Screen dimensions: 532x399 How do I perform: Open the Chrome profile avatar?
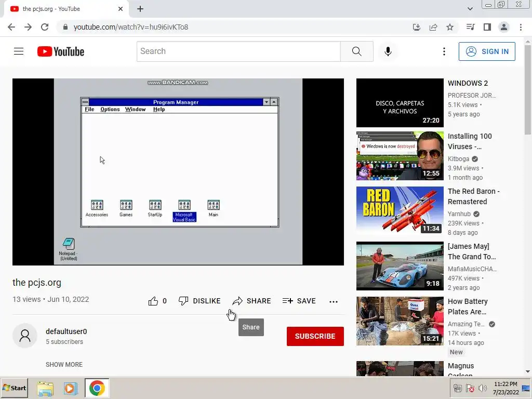click(x=504, y=27)
